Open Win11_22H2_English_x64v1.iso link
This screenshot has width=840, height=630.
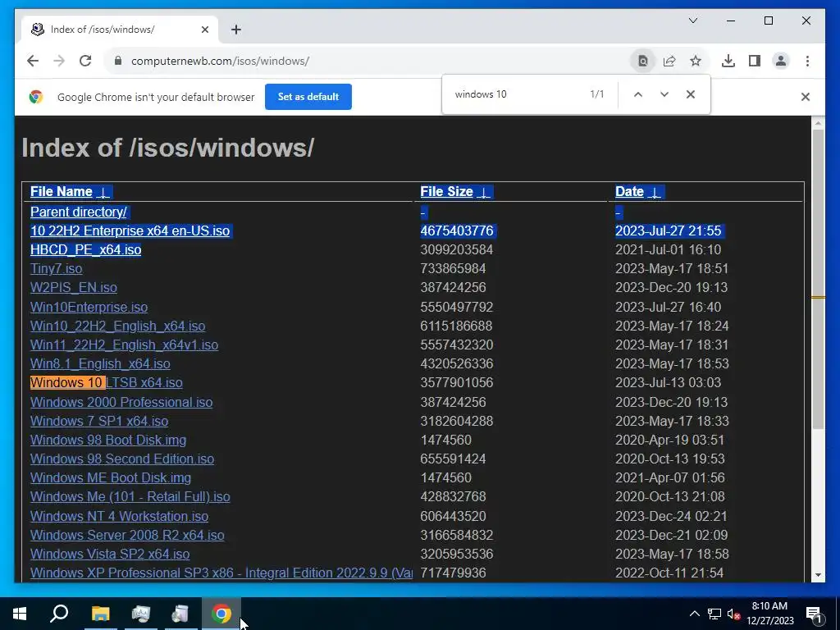(x=125, y=345)
